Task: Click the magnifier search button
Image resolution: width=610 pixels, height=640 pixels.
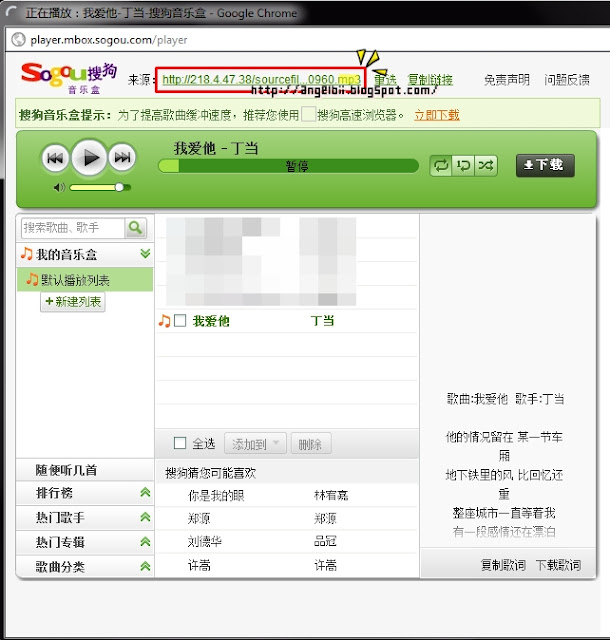Action: [135, 228]
